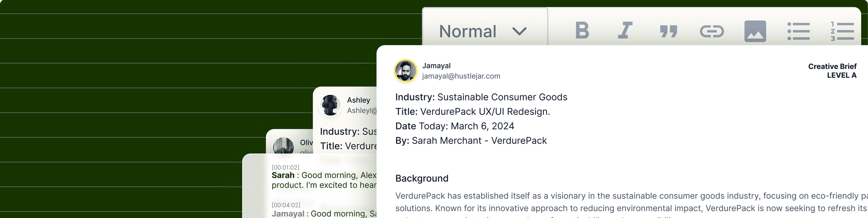Click the Title line on Ashley's card
This screenshot has height=218, width=868.
[348, 146]
